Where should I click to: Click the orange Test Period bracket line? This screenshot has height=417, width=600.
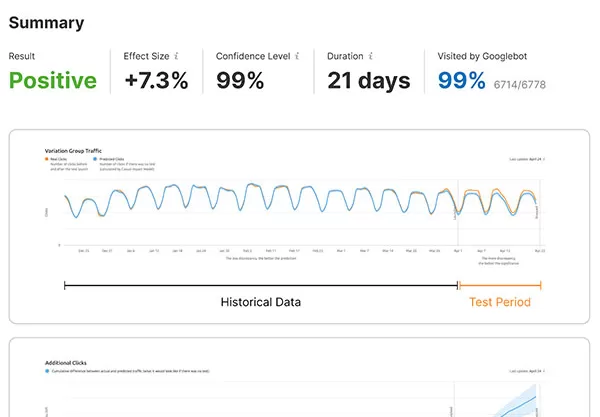point(500,285)
